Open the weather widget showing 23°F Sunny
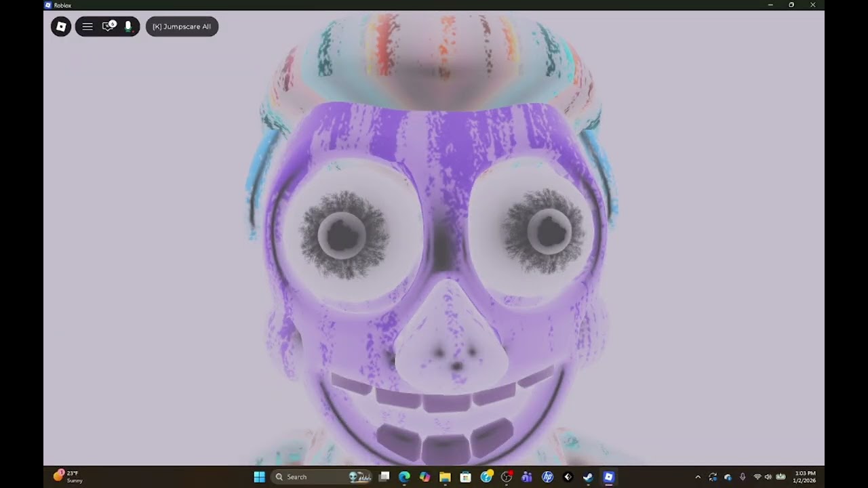 (x=68, y=476)
